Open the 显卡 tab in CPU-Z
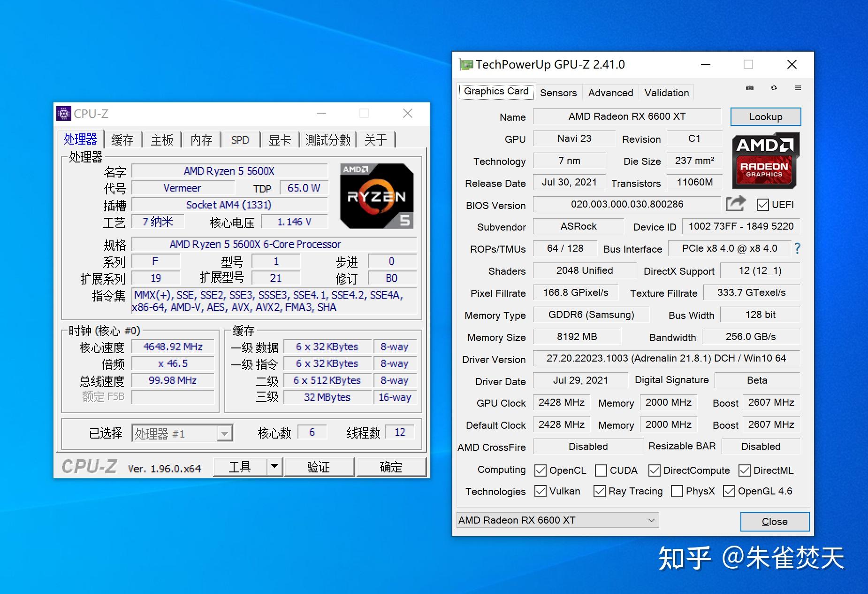 280,140
